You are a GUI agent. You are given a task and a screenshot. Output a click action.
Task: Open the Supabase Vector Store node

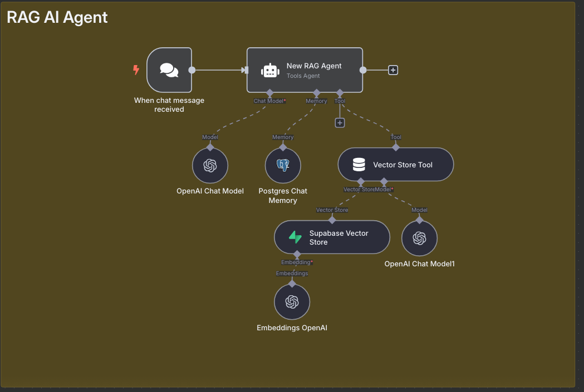[332, 237]
